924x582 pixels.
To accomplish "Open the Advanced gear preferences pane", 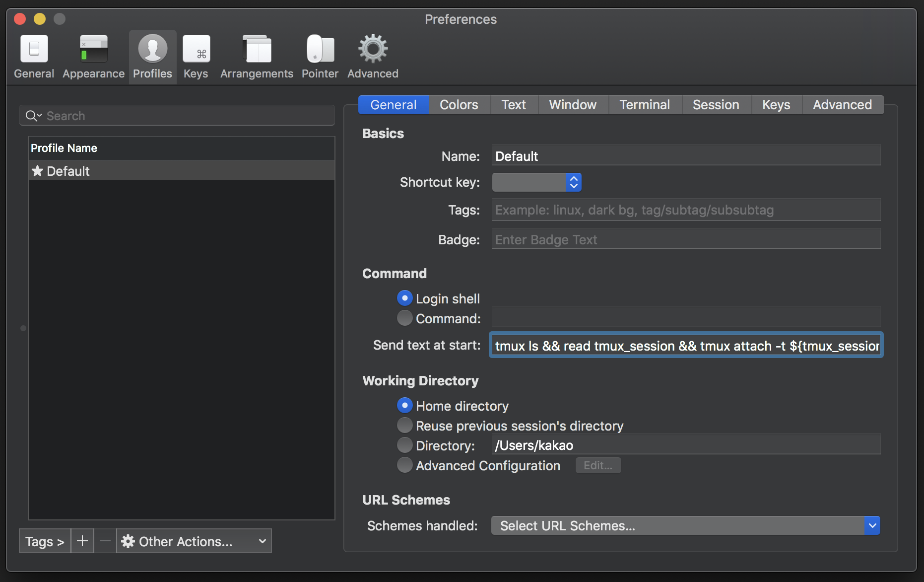I will (x=373, y=50).
